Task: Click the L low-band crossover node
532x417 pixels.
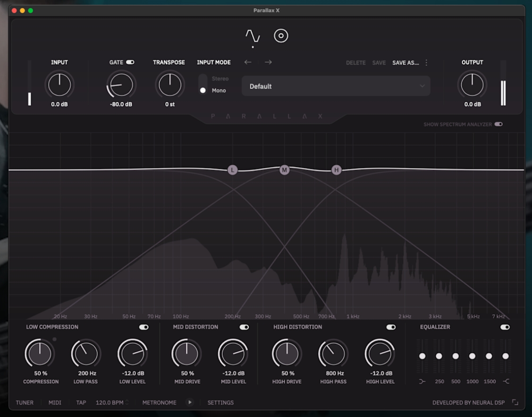Action: [232, 169]
